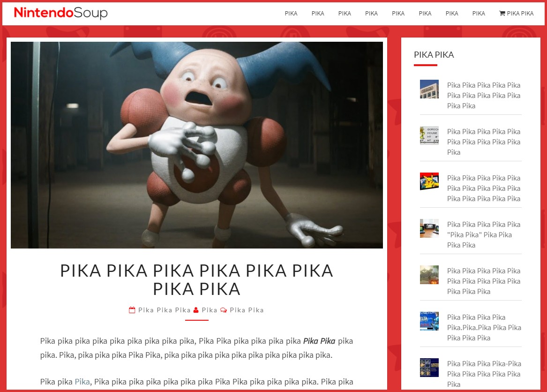547x392 pixels.
Task: Open the NintendoSoup logo homepage link
Action: click(x=61, y=13)
